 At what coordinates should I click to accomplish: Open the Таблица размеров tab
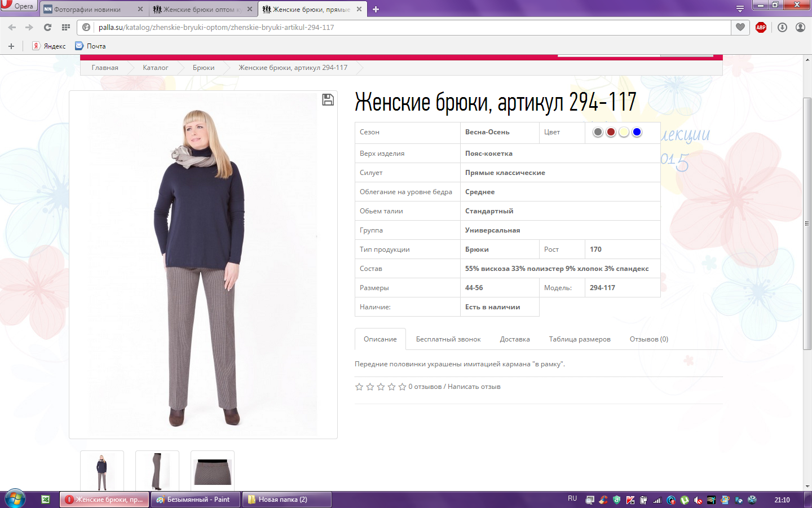(x=580, y=339)
